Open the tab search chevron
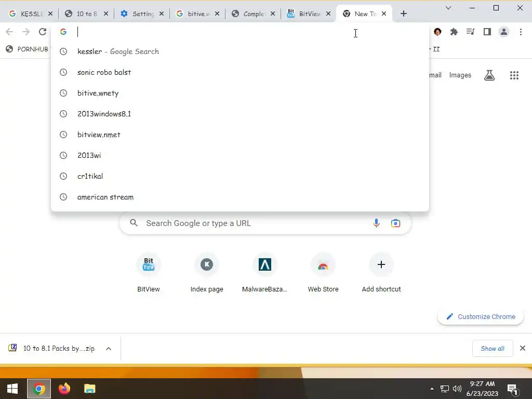The image size is (532, 399). [x=448, y=8]
